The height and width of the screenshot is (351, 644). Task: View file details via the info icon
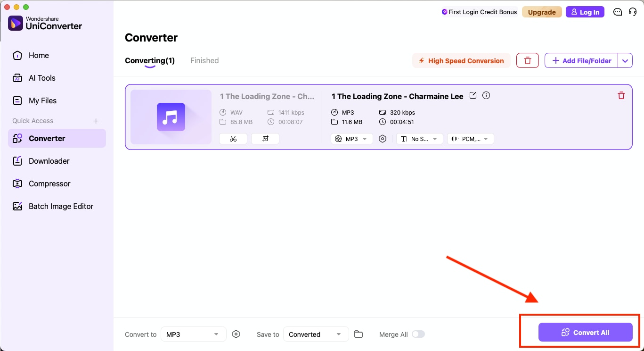click(x=486, y=95)
